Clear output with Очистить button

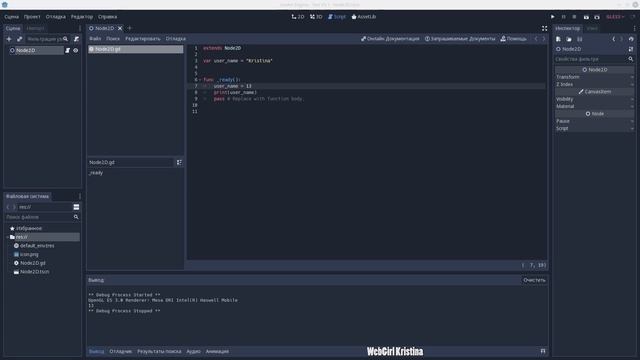click(534, 280)
